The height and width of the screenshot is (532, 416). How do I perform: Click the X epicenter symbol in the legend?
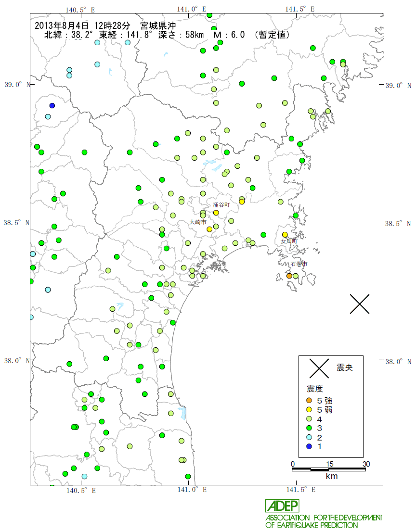pos(319,368)
